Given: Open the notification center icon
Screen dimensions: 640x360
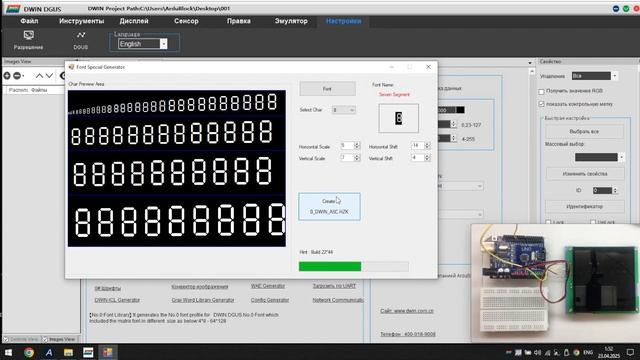Looking at the screenshot, I should [630, 352].
